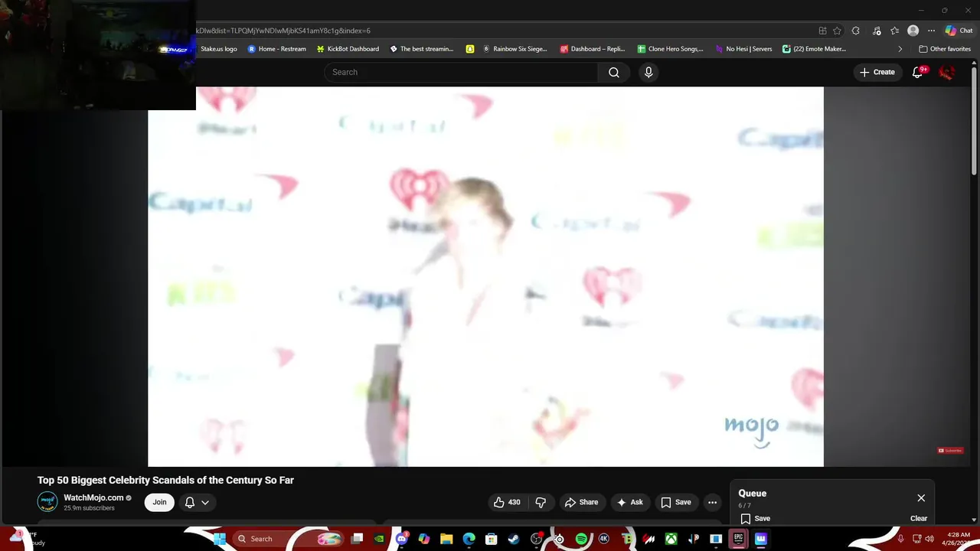
Task: Open The best streamin... bookmark
Action: (421, 49)
